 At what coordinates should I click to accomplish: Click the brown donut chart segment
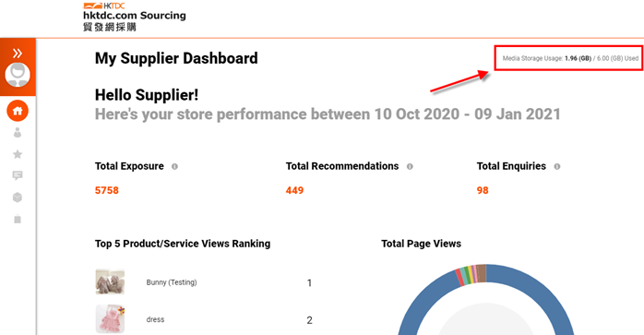pos(482,273)
